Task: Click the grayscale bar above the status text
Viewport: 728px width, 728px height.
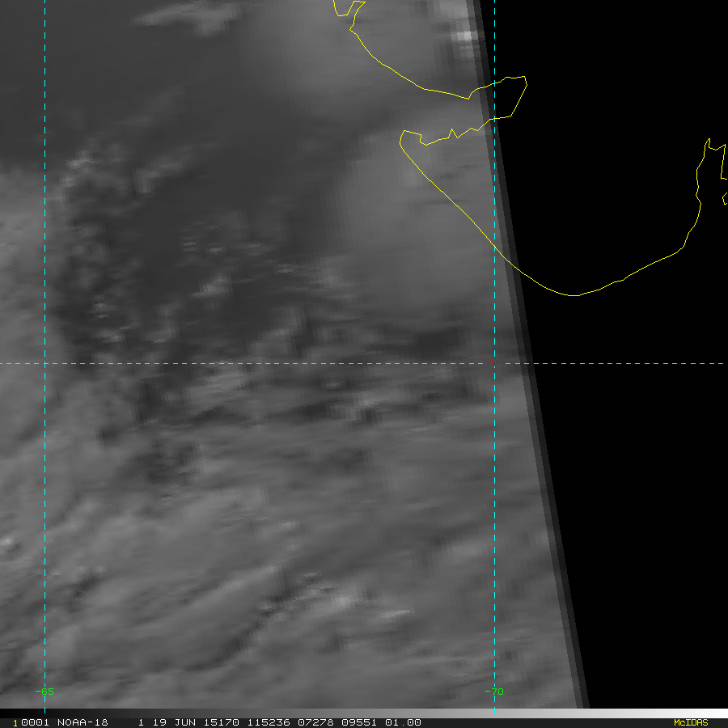Action: click(364, 713)
